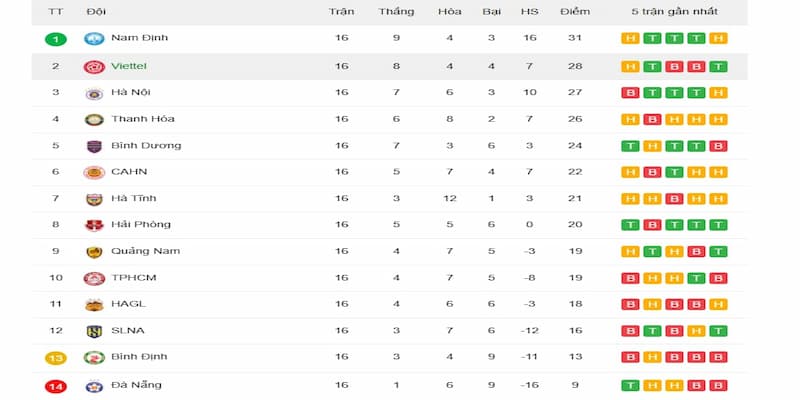The image size is (800, 400).
Task: Click the Thắng column header
Action: (396, 11)
